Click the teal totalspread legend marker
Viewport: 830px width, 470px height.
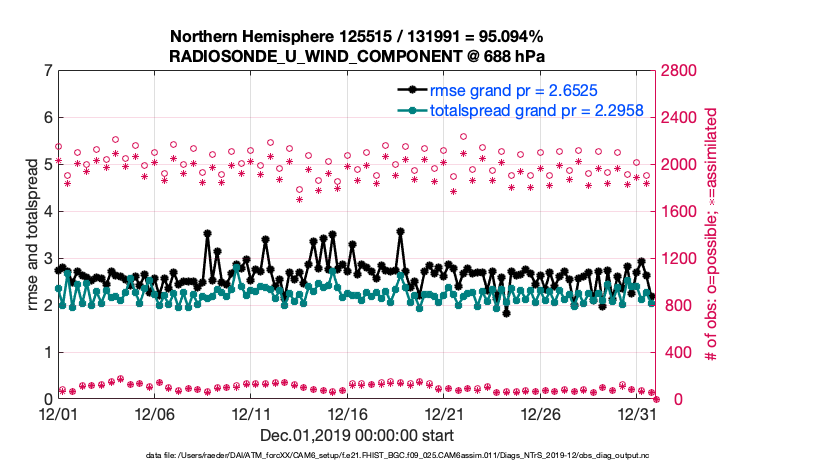[x=409, y=110]
